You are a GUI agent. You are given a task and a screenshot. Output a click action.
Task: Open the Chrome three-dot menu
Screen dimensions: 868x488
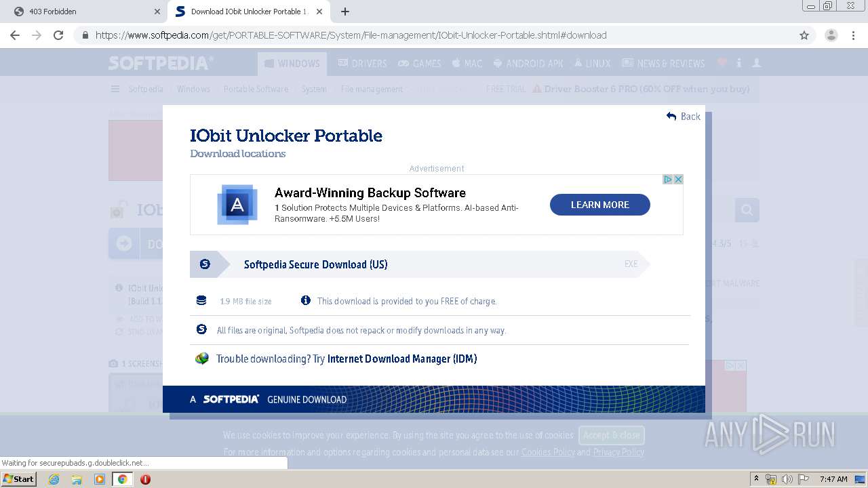853,35
